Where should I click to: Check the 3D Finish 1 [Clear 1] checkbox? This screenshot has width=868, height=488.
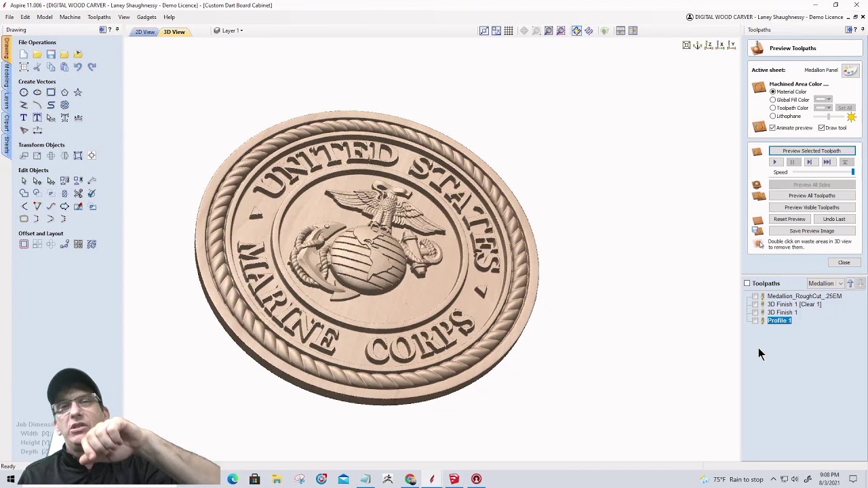coord(755,304)
